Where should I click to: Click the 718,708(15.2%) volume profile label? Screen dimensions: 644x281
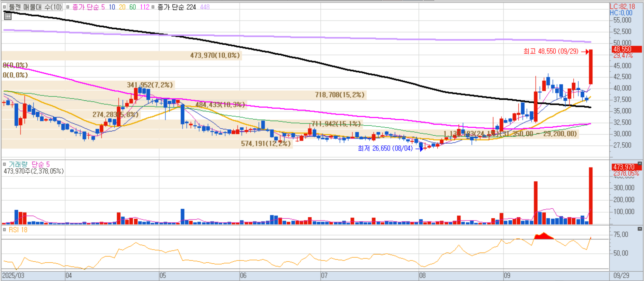(x=340, y=95)
